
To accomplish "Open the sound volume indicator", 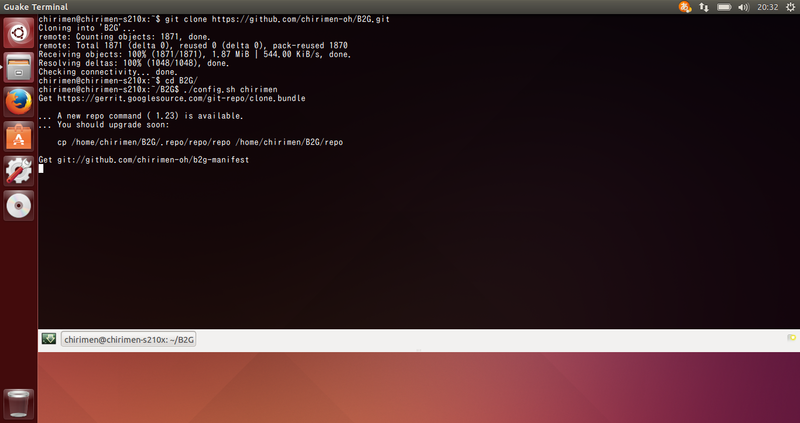I will [x=743, y=7].
